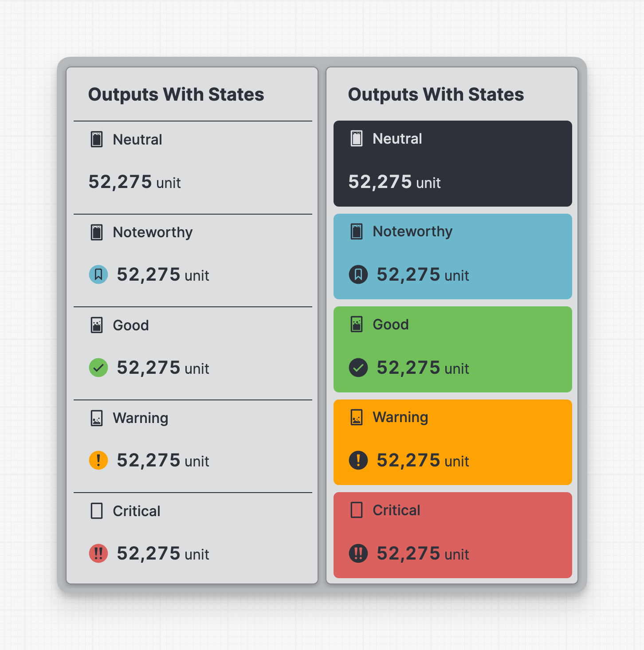Click the dark checkmark icon on green card
The width and height of the screenshot is (644, 650).
point(358,368)
